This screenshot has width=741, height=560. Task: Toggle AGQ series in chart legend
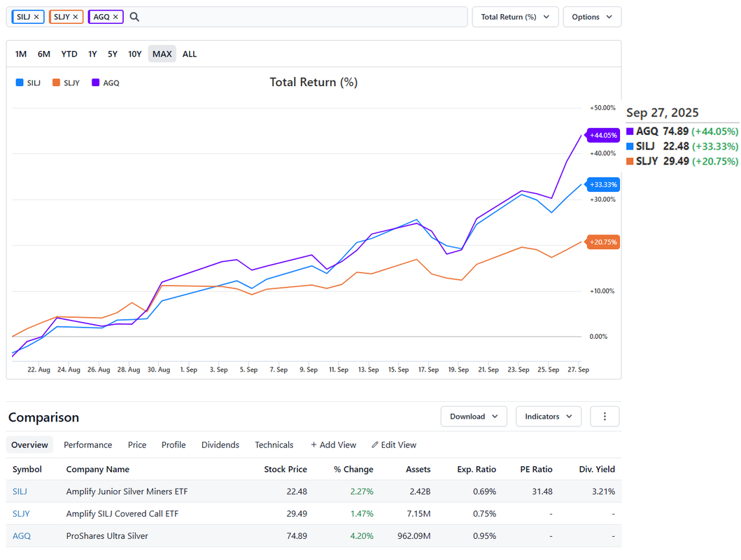pos(106,83)
